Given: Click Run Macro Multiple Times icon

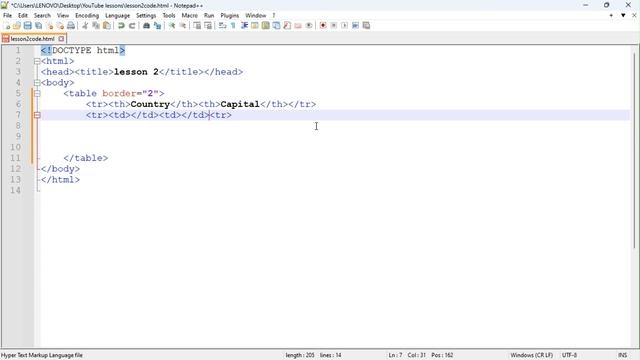Looking at the screenshot, I should 355,26.
